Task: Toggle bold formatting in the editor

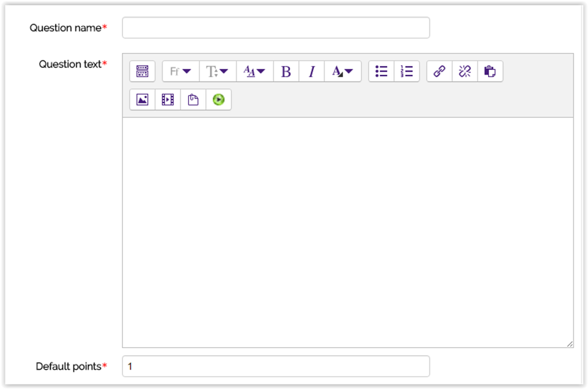Action: tap(286, 71)
